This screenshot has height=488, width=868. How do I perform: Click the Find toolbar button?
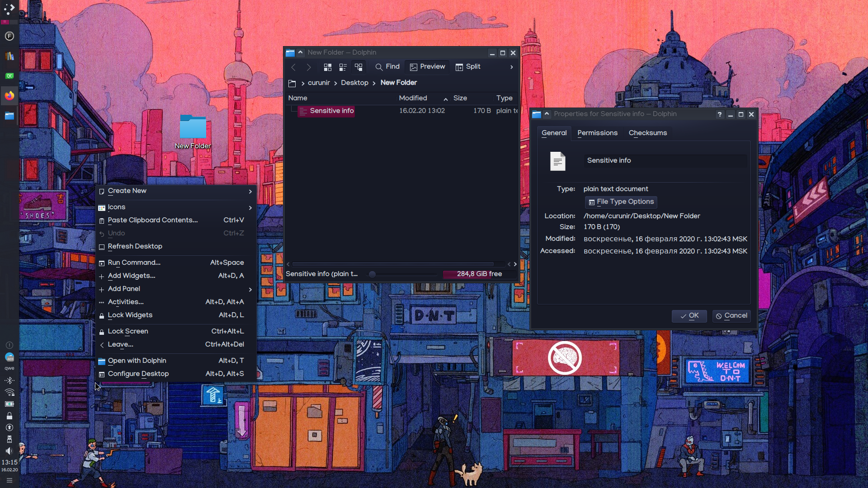coord(387,67)
